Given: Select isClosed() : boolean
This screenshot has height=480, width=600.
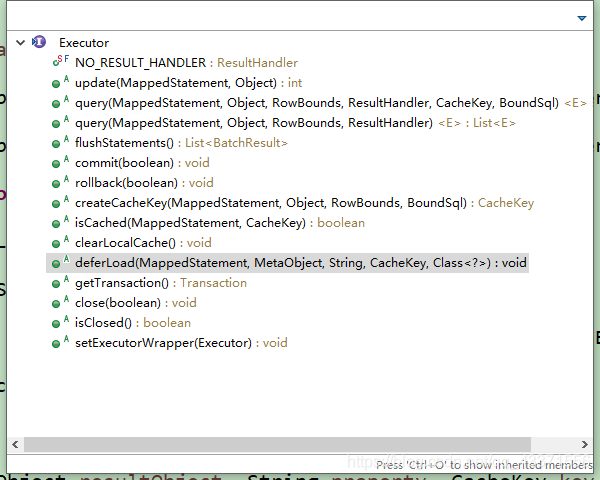Looking at the screenshot, I should 133,323.
